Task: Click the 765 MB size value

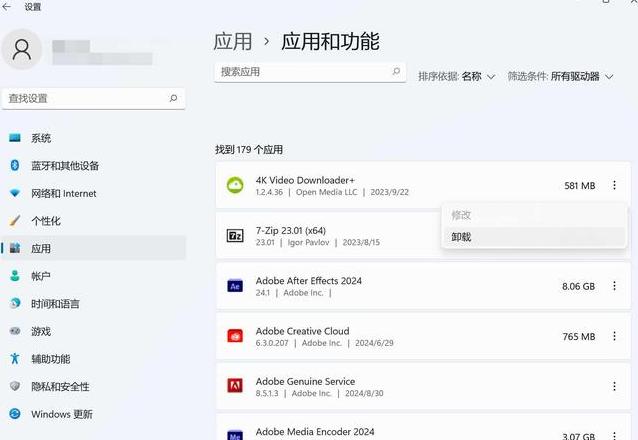Action: click(579, 337)
